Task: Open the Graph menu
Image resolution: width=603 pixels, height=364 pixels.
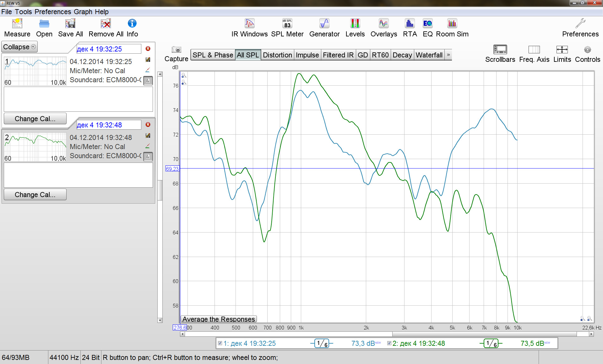Action: pyautogui.click(x=83, y=12)
